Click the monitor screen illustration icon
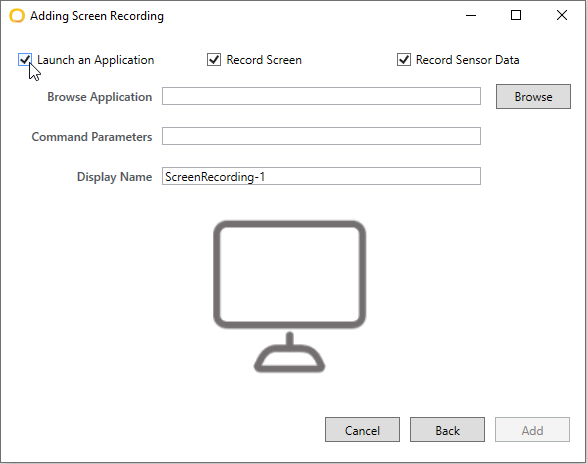 (x=289, y=296)
